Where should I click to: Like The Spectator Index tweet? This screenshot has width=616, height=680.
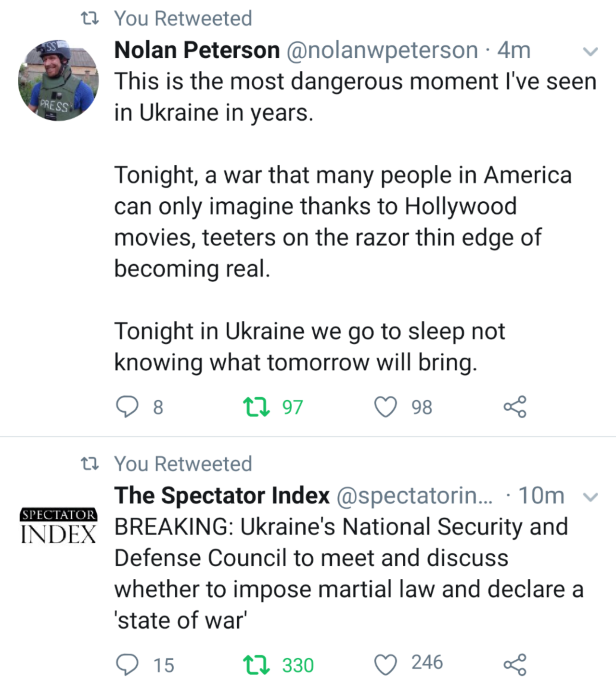pos(385,665)
